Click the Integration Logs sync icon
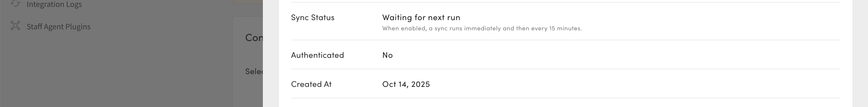Image resolution: width=868 pixels, height=107 pixels. pos(15,3)
